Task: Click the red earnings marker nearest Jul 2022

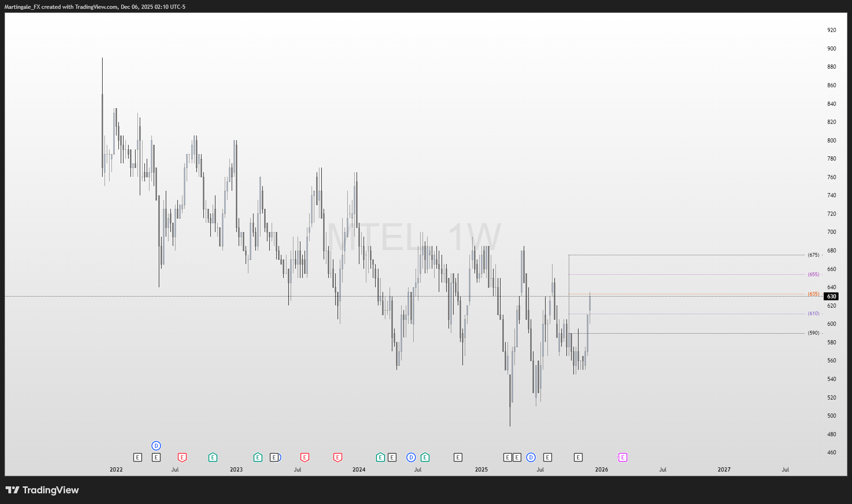Action: coord(182,458)
